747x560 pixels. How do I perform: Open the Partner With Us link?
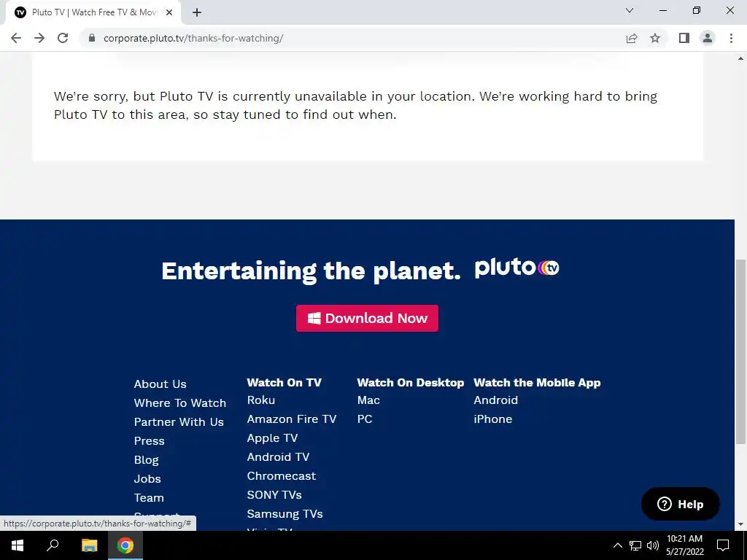point(179,422)
